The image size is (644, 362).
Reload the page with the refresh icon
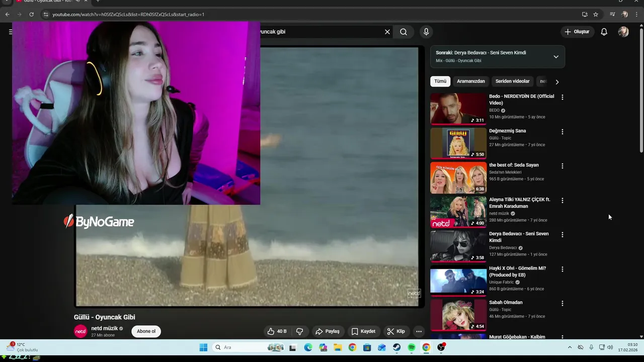[x=31, y=15]
